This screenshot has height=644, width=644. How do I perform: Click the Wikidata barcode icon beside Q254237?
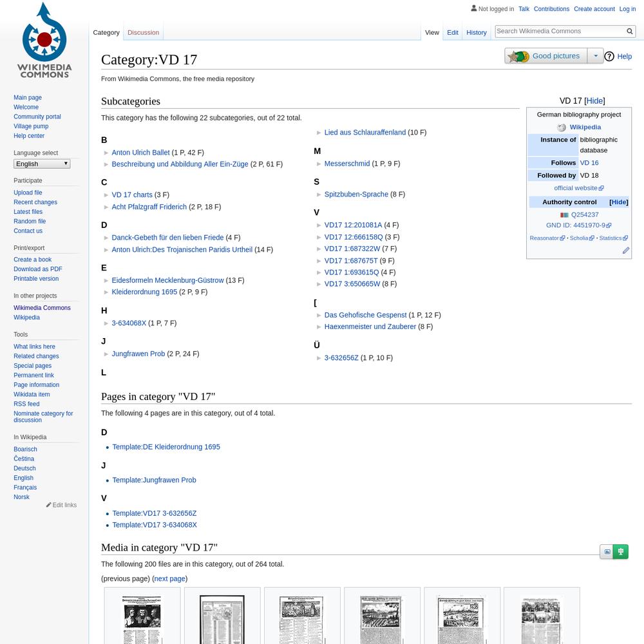click(x=564, y=215)
